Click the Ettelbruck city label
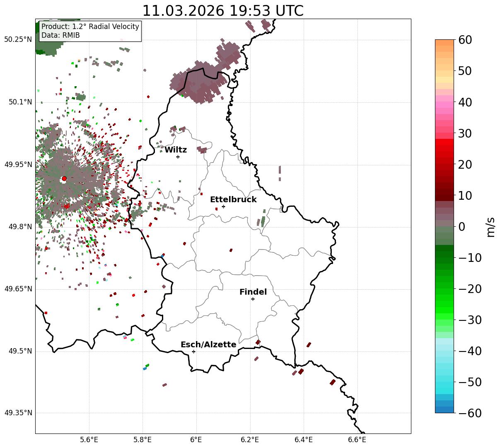500x448 pixels. click(233, 200)
